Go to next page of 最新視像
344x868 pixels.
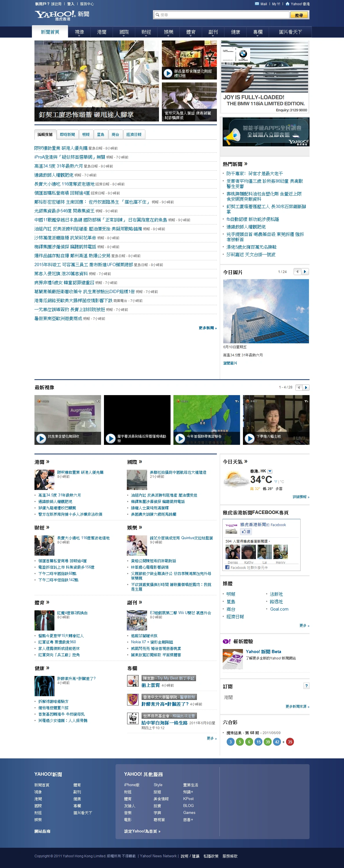coord(306,388)
